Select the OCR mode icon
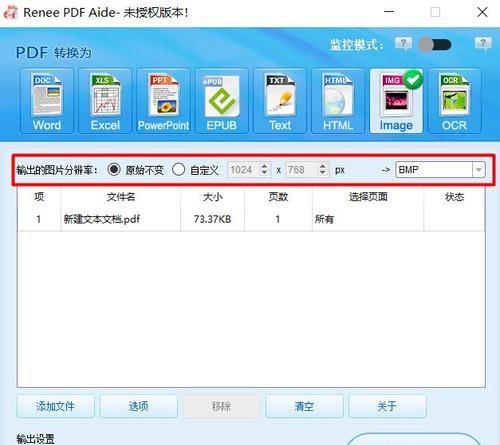Viewport: 500px width, 445px height. click(454, 101)
